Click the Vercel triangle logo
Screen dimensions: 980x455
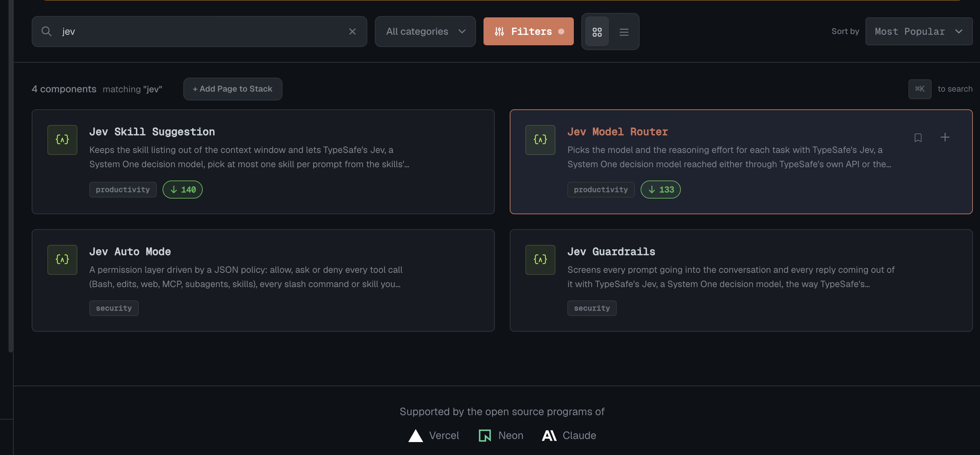pyautogui.click(x=415, y=436)
